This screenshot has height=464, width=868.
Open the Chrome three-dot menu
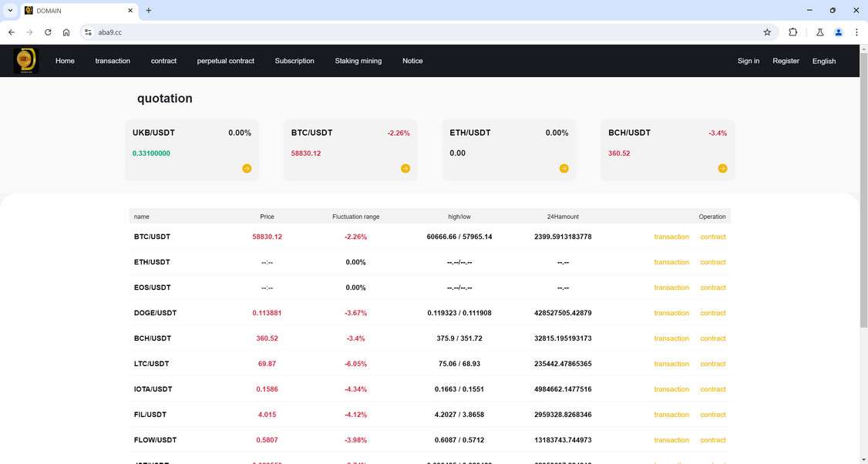(x=856, y=32)
